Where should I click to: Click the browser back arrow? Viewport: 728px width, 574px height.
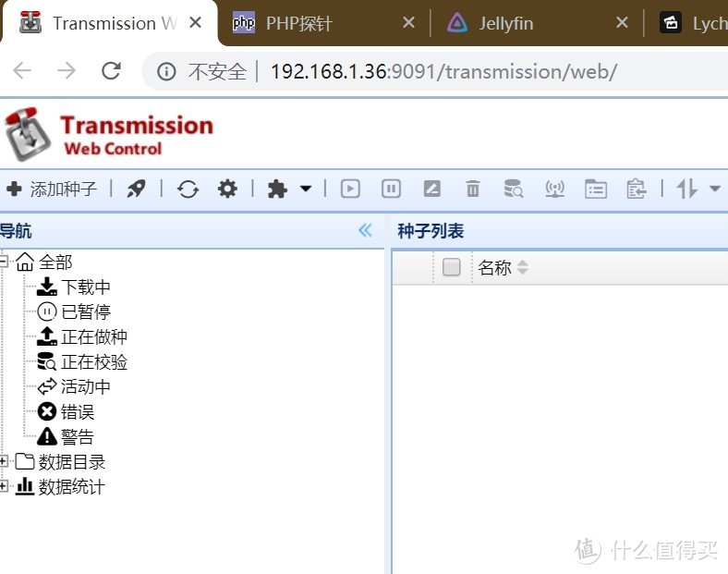(22, 71)
